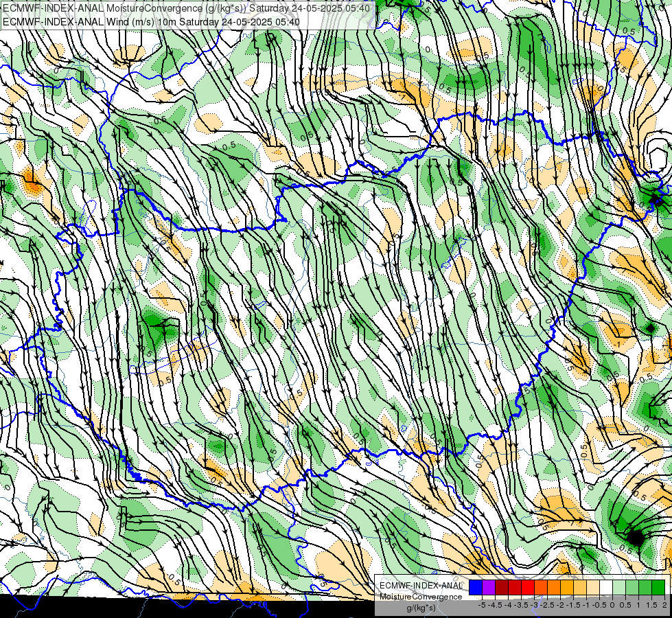Click the blue swatch in the legend
Viewport: 672px width, 618px height.
tap(476, 587)
